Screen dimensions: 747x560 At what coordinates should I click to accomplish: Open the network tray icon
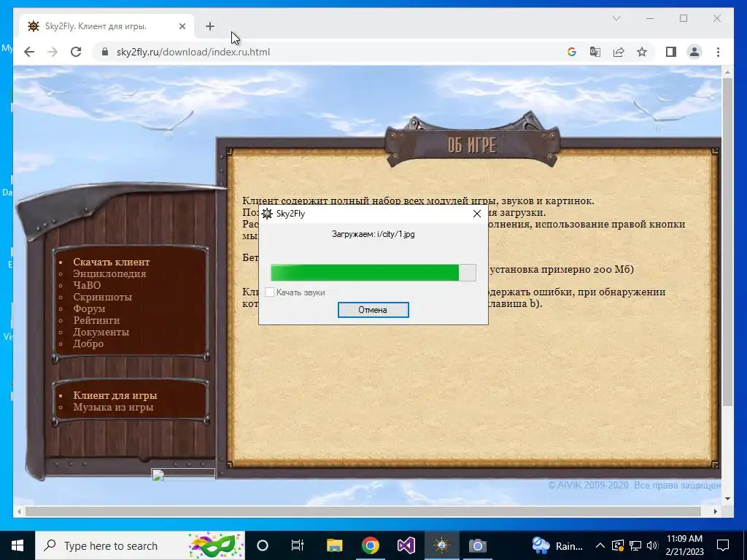point(635,545)
